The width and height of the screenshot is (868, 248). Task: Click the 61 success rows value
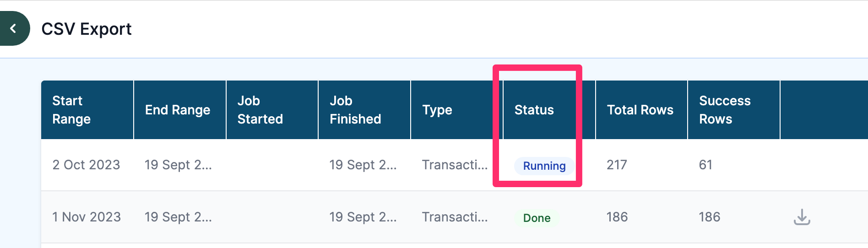(705, 165)
